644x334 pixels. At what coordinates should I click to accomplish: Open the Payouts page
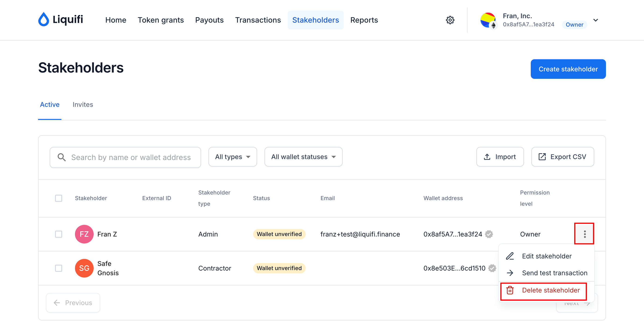coord(209,20)
